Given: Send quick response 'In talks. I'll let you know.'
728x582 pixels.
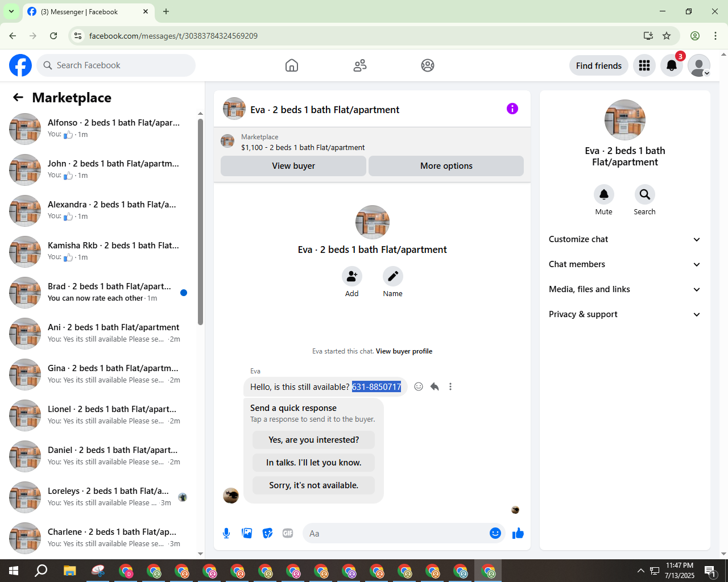Looking at the screenshot, I should 314,463.
